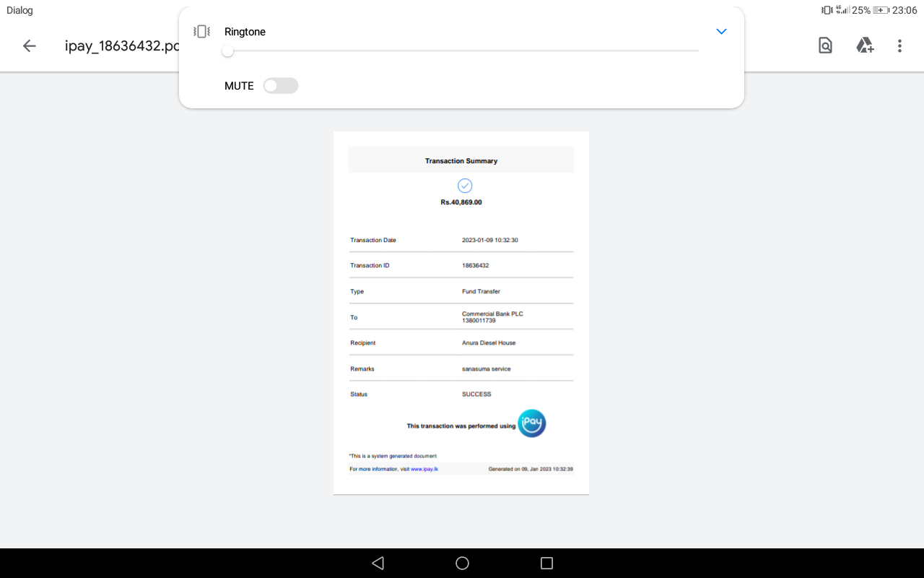The height and width of the screenshot is (578, 924).
Task: Open the three-dot more options menu
Action: pyautogui.click(x=899, y=46)
